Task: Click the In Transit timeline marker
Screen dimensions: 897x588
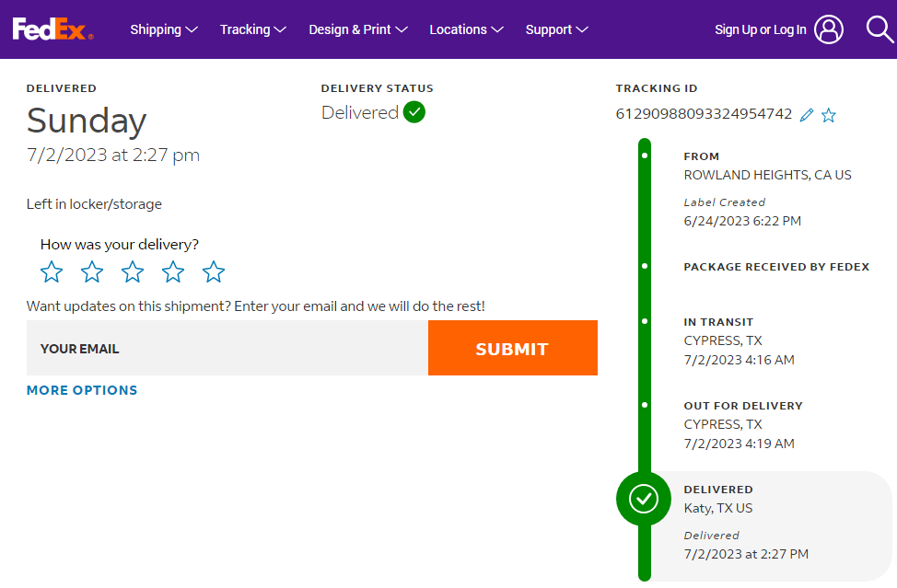Action: tap(644, 321)
